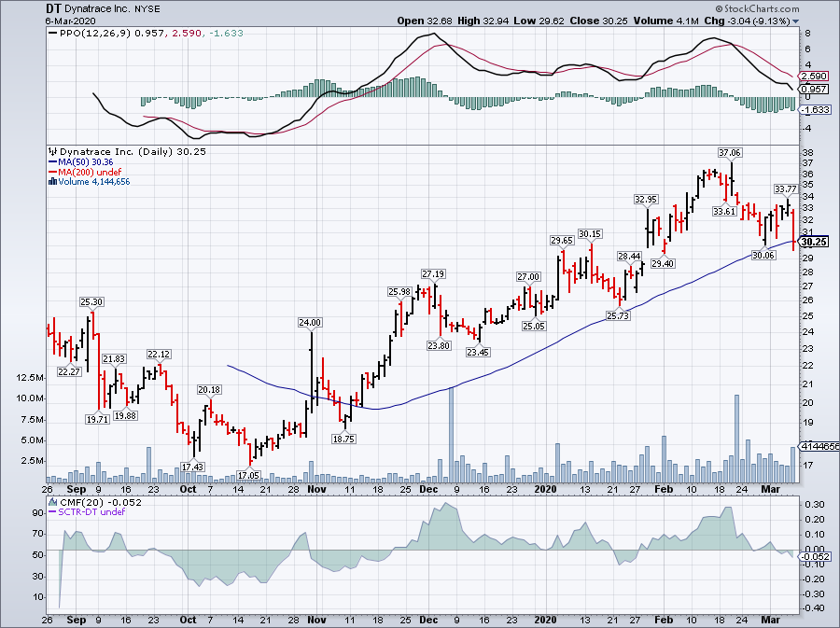This screenshot has height=628, width=840.
Task: Click the 17.43 price label
Action: click(193, 467)
